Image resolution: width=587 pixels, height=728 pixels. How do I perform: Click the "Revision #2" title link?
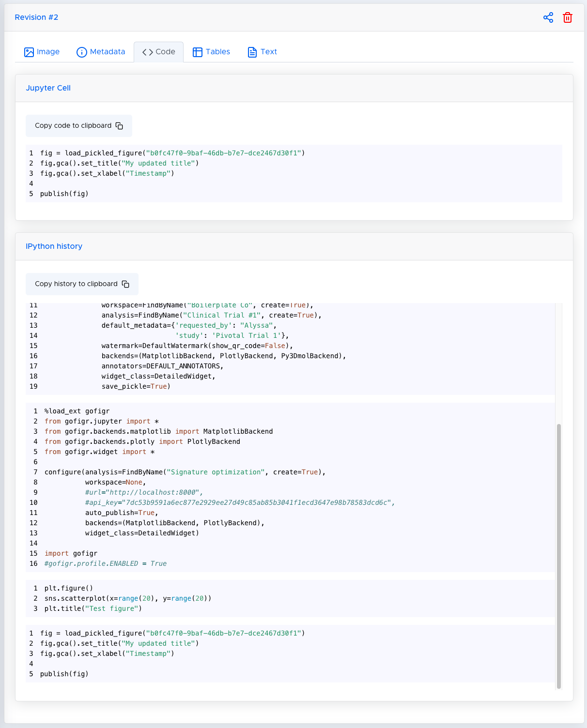click(x=36, y=17)
